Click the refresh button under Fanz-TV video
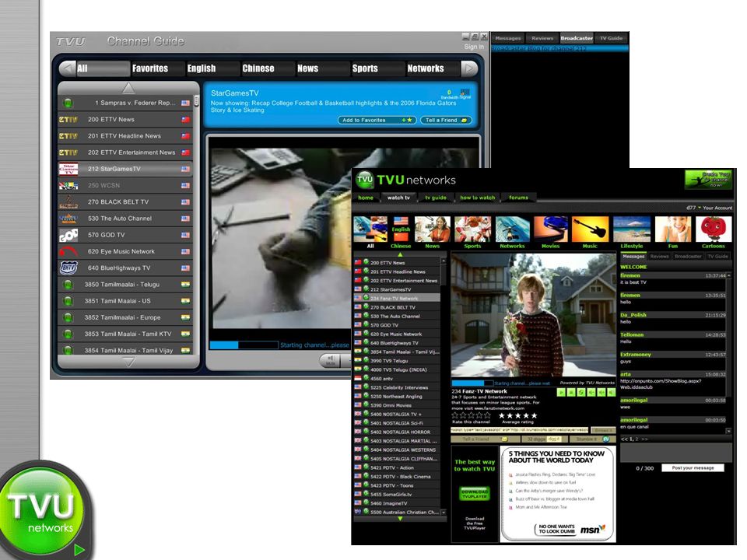747x560 pixels. (x=581, y=392)
